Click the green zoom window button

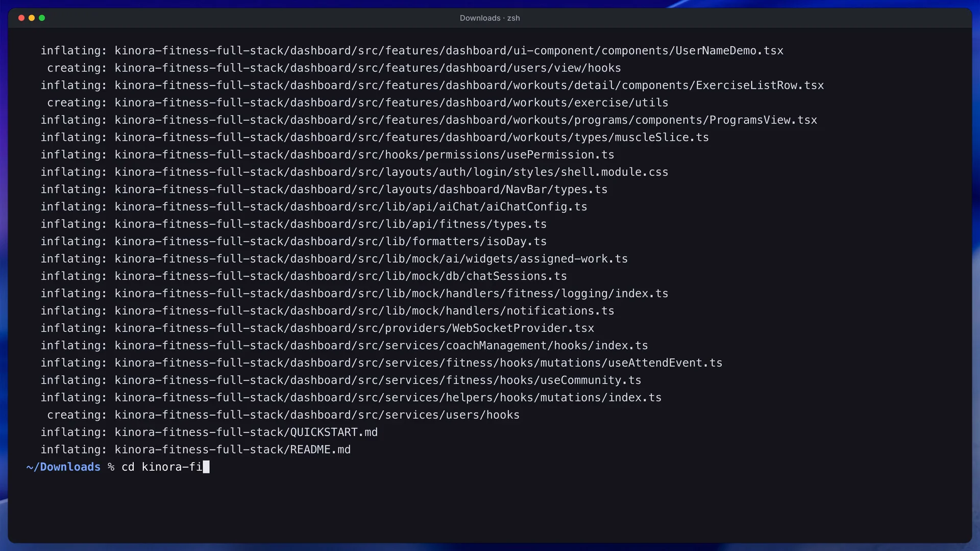[x=42, y=18]
